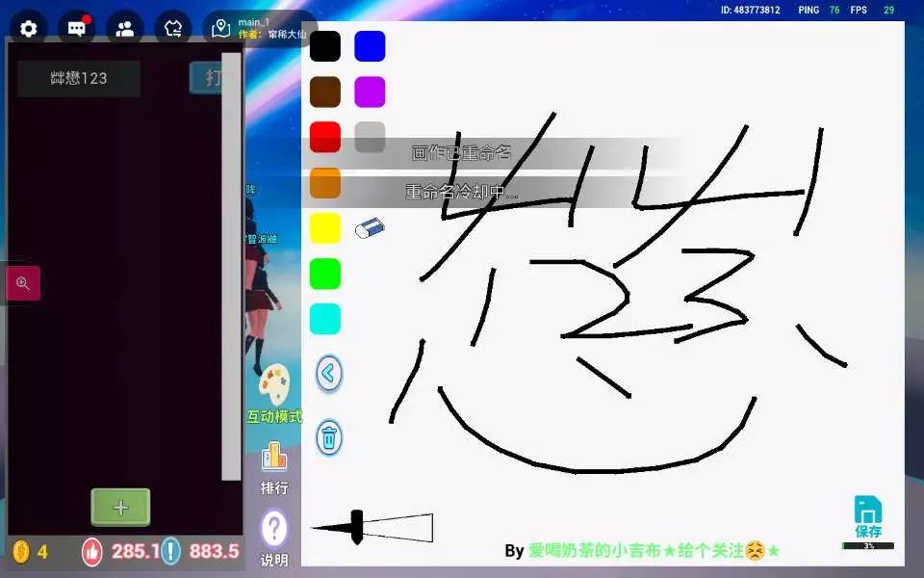
Task: Choose the purple color swatch
Action: pyautogui.click(x=370, y=92)
